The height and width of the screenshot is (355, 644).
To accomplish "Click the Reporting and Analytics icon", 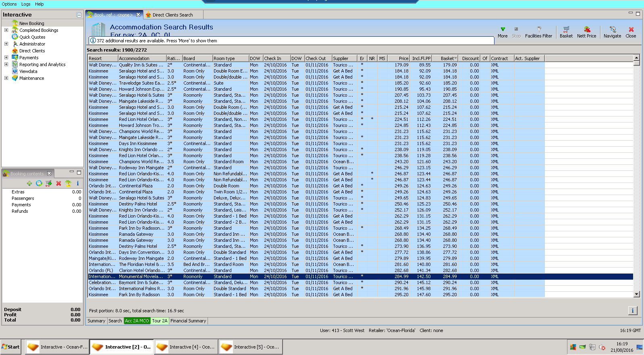I will coord(15,64).
